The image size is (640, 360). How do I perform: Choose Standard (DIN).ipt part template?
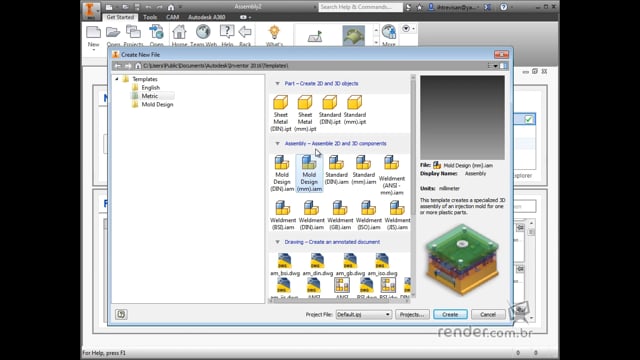tap(330, 110)
